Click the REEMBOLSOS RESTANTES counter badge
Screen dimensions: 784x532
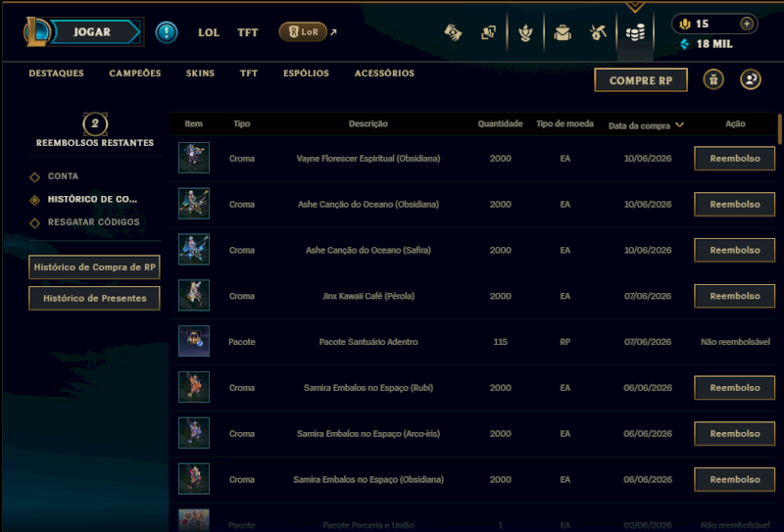click(x=95, y=124)
